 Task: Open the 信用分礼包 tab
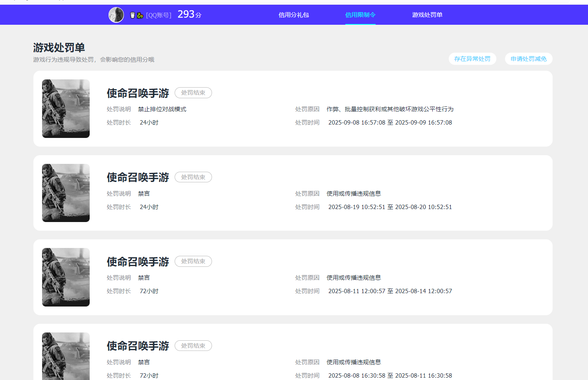[293, 15]
